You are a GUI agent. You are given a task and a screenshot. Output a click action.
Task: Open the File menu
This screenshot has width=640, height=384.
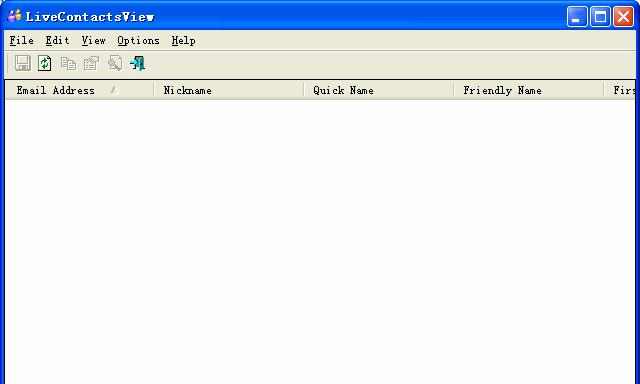click(x=22, y=40)
